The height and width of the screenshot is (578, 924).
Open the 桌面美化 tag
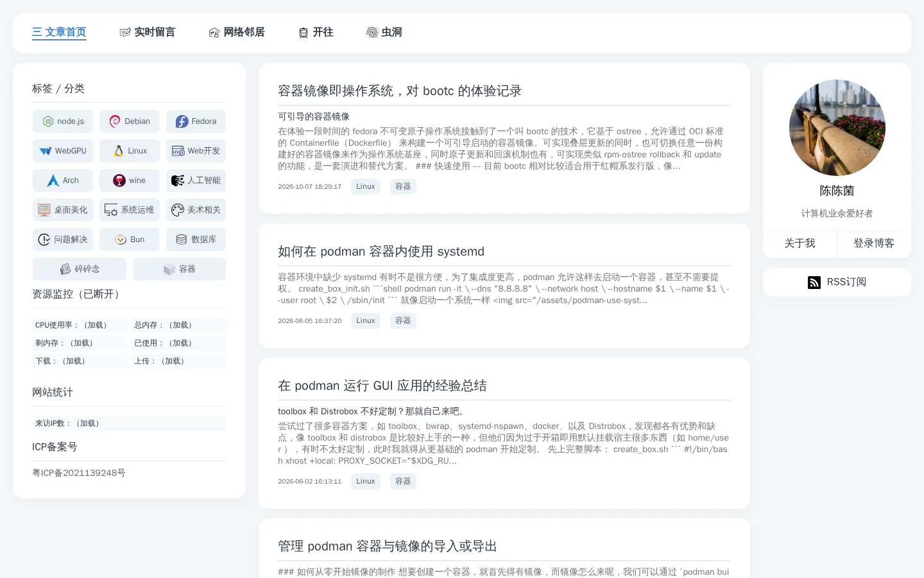pyautogui.click(x=63, y=210)
